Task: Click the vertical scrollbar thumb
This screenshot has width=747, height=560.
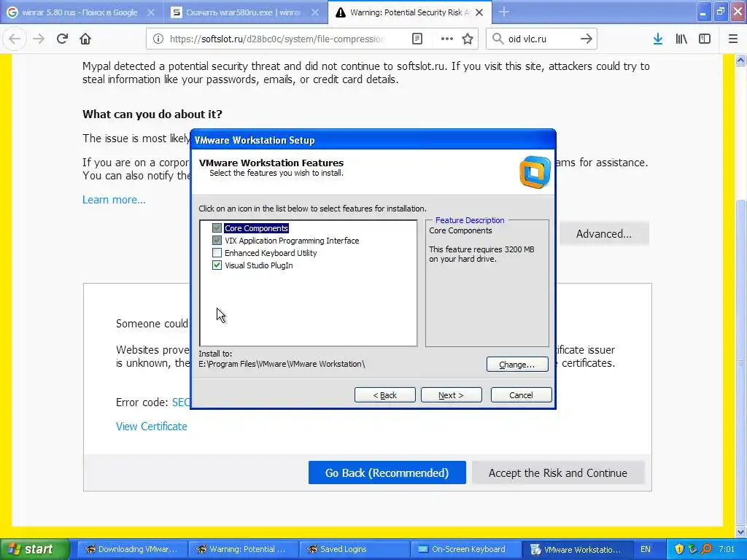Action: pos(741,362)
